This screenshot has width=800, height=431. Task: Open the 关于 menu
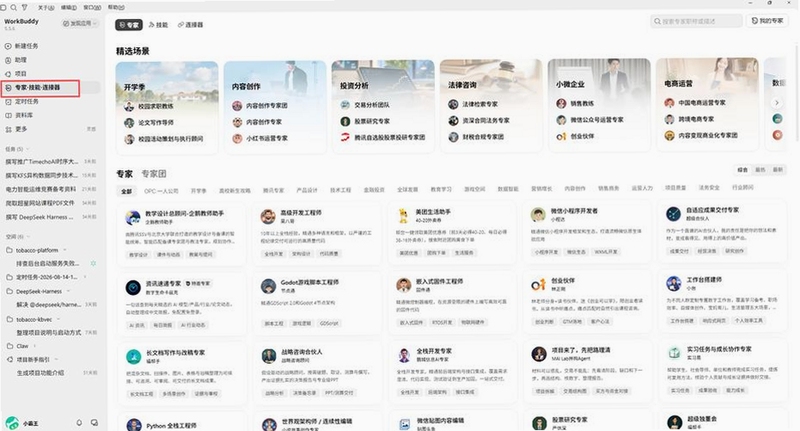(x=46, y=8)
